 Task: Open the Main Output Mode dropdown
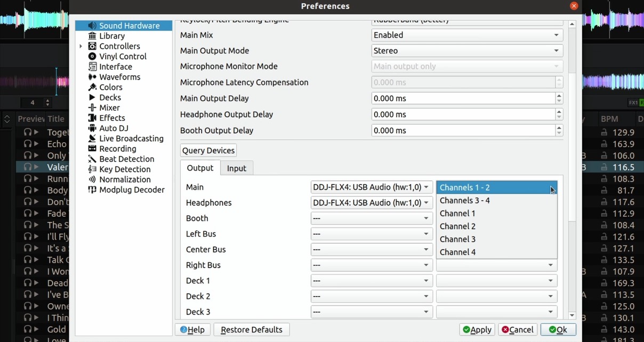[466, 51]
